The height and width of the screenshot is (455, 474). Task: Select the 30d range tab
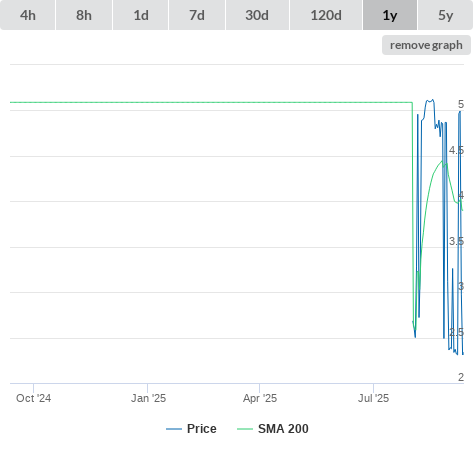pyautogui.click(x=257, y=15)
